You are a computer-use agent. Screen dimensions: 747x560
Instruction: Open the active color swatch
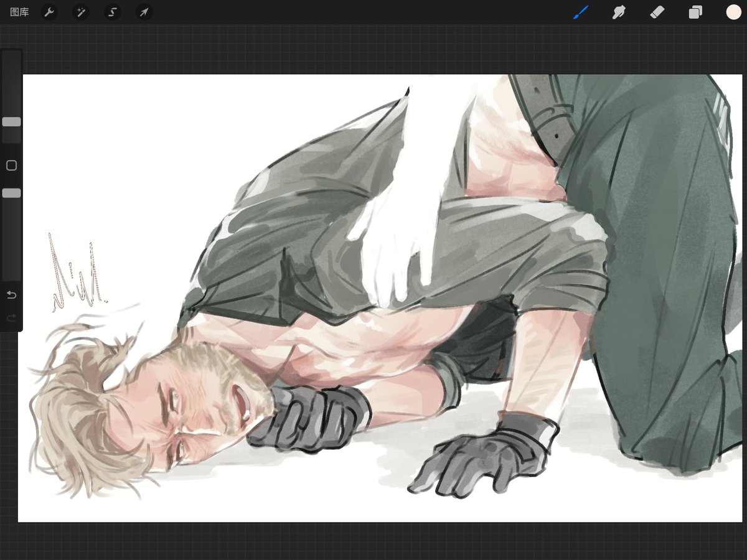[733, 12]
